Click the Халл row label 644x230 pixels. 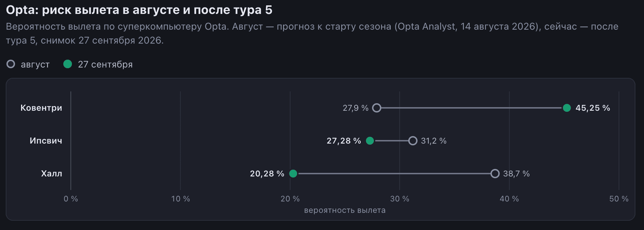click(x=52, y=174)
